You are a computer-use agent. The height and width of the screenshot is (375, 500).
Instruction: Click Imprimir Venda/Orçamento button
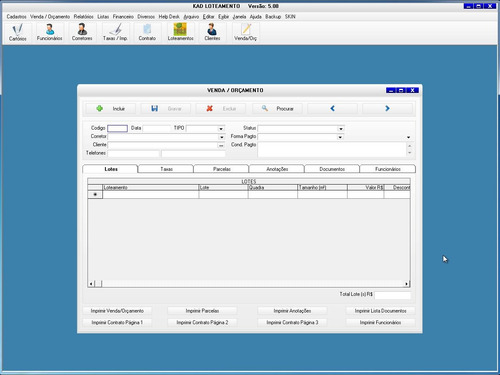[x=117, y=311]
